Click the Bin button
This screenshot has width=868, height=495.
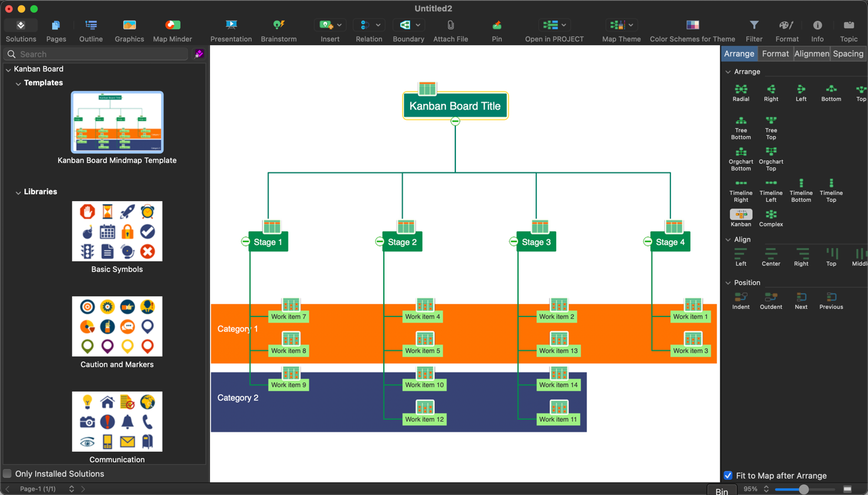point(722,491)
